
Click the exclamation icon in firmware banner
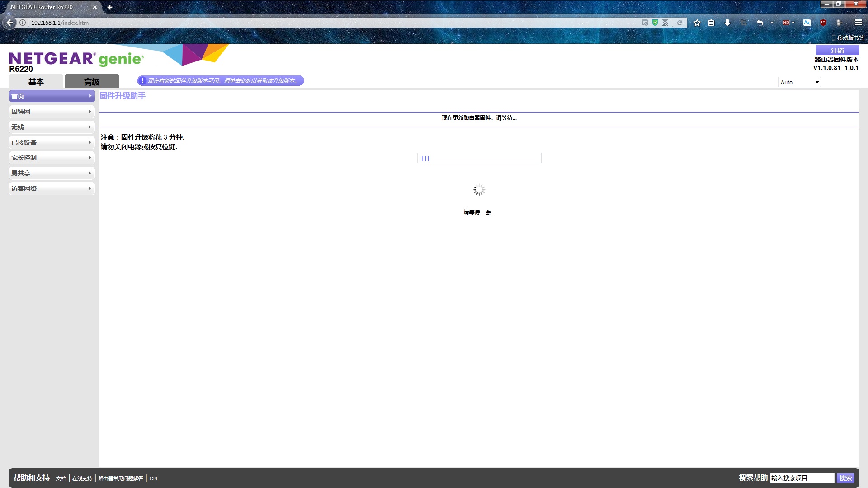click(x=142, y=81)
